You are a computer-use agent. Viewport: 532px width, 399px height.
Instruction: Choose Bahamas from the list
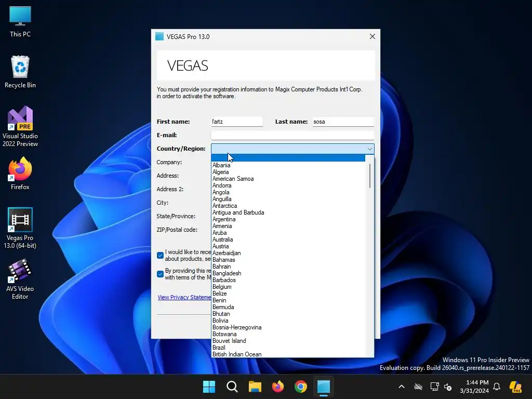point(288,260)
